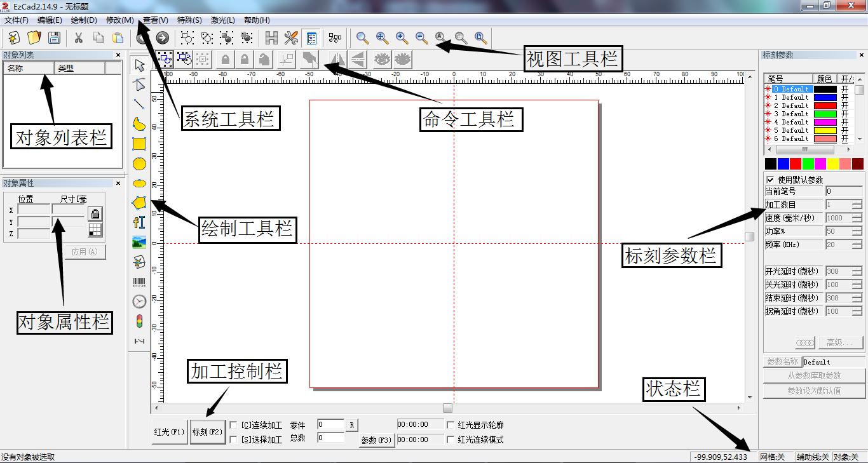Select the Bitmap image import tool
Screen dimensions: 868x463
[x=139, y=242]
